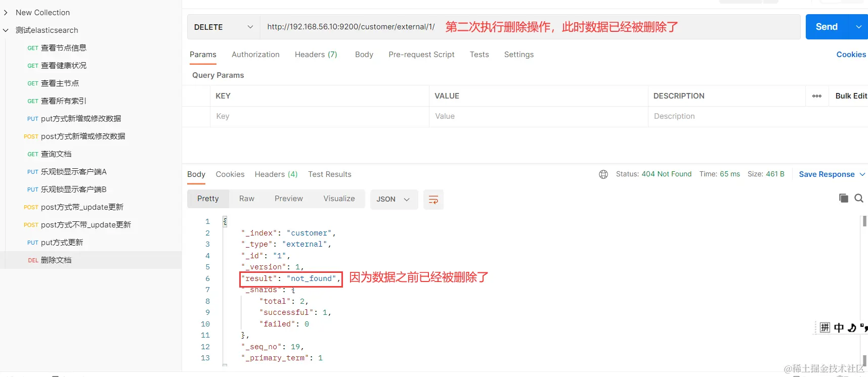Image resolution: width=868 pixels, height=377 pixels.
Task: Open search in the response body
Action: tap(859, 198)
